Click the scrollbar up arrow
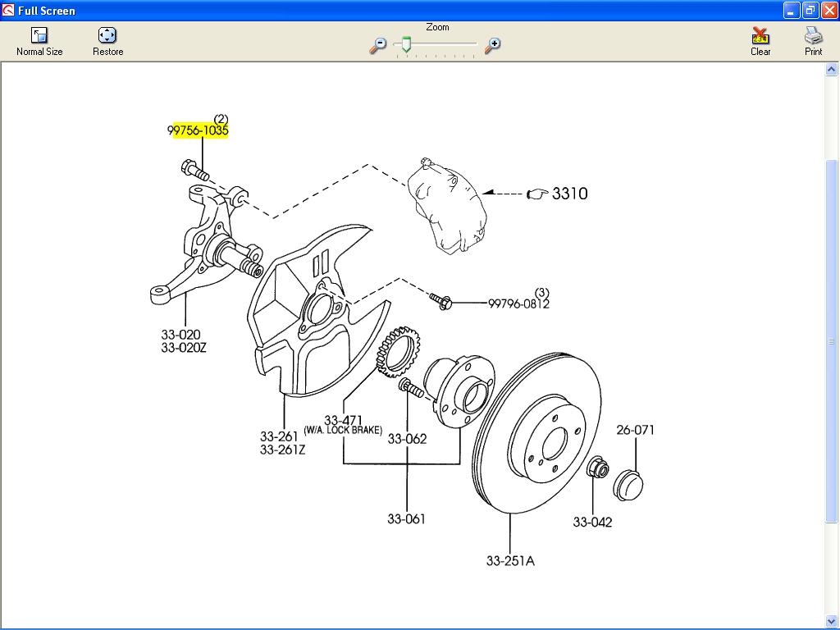This screenshot has width=840, height=630. [x=831, y=70]
